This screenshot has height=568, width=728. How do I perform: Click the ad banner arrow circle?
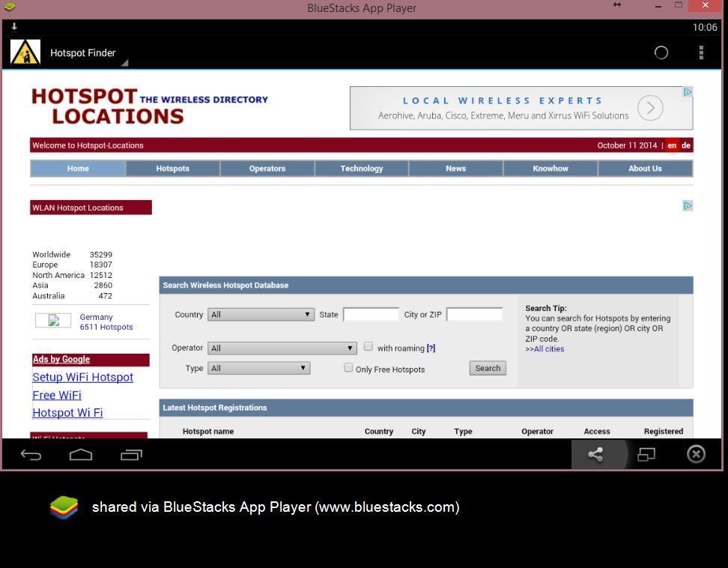(x=650, y=108)
